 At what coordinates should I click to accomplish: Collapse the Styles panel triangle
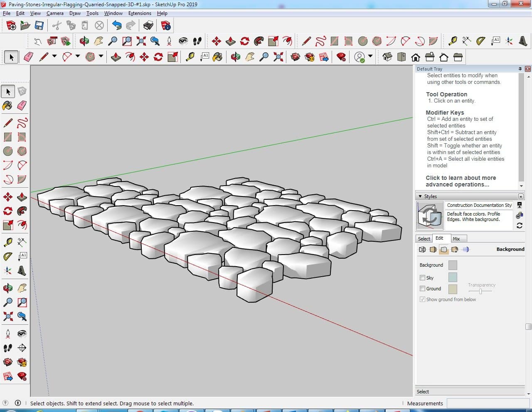[420, 196]
